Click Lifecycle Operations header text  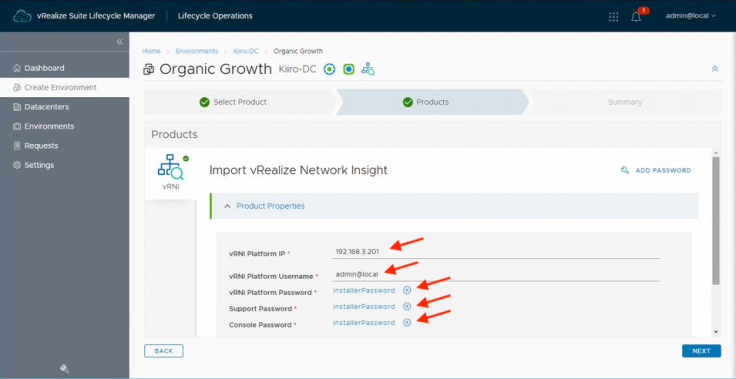click(x=215, y=16)
